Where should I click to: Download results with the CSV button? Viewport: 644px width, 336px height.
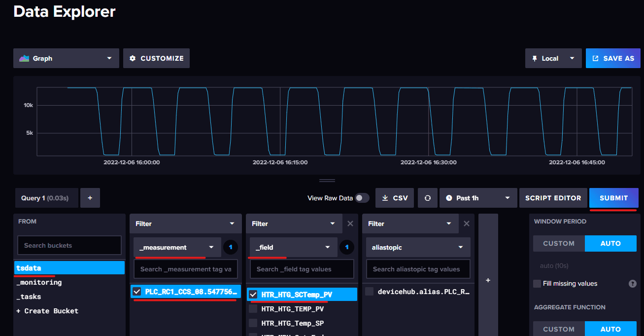(x=395, y=198)
